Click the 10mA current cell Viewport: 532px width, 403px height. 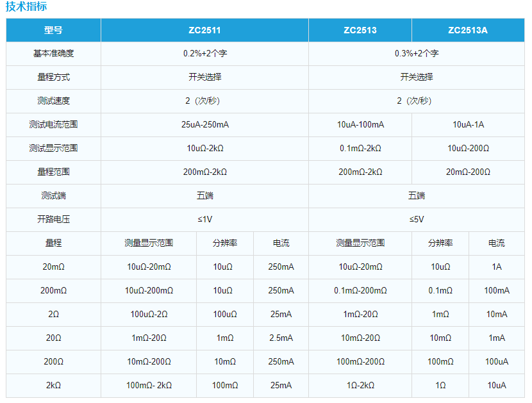coord(497,315)
